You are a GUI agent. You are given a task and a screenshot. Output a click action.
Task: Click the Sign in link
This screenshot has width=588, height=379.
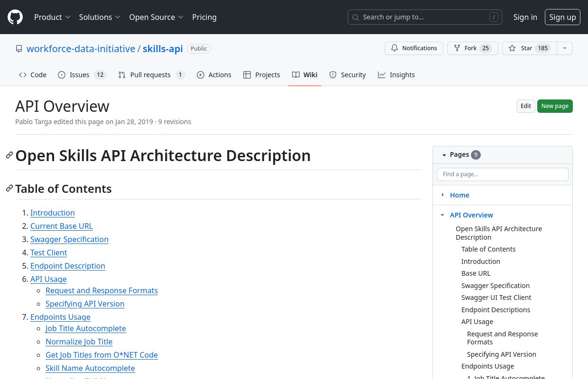[525, 17]
